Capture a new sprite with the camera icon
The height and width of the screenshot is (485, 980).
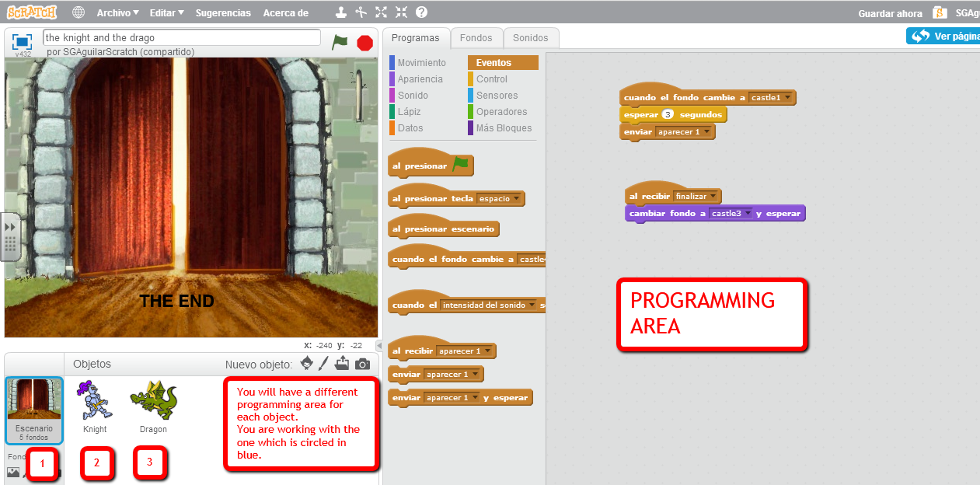[x=362, y=363]
